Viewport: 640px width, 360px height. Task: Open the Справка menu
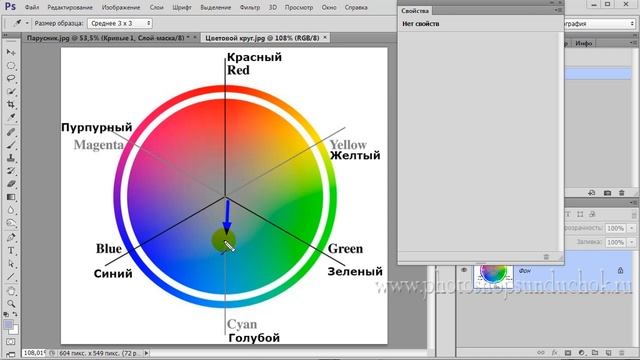pyautogui.click(x=356, y=7)
